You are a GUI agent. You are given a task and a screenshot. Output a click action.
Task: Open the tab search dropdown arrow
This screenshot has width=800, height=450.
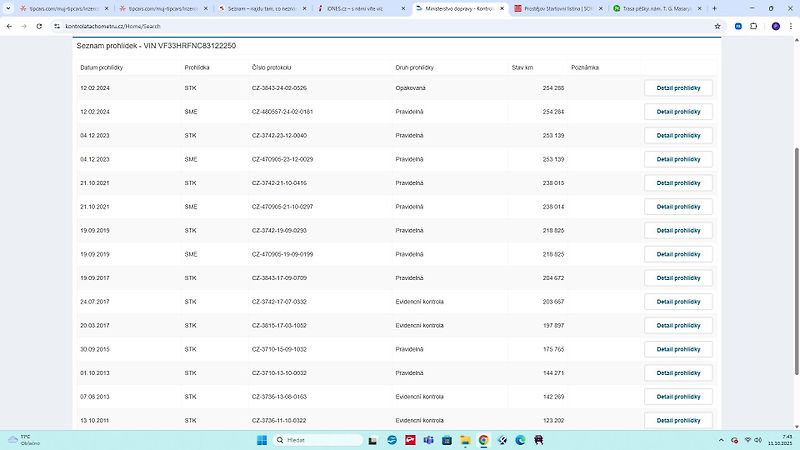[x=8, y=9]
